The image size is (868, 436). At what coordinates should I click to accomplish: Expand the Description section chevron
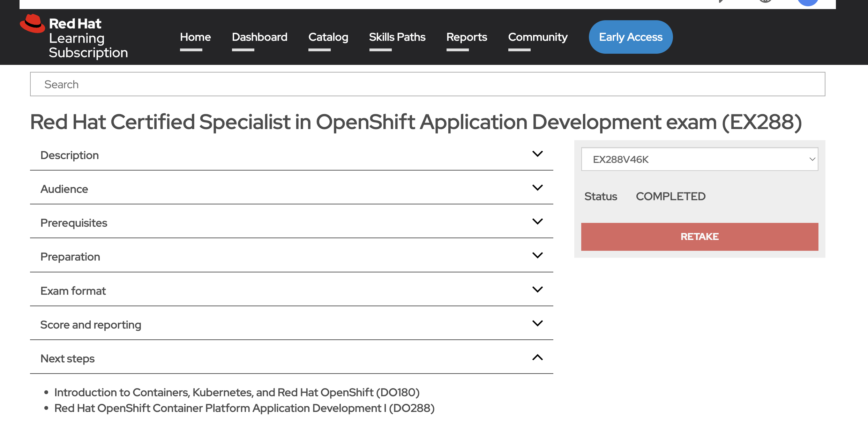pos(537,153)
